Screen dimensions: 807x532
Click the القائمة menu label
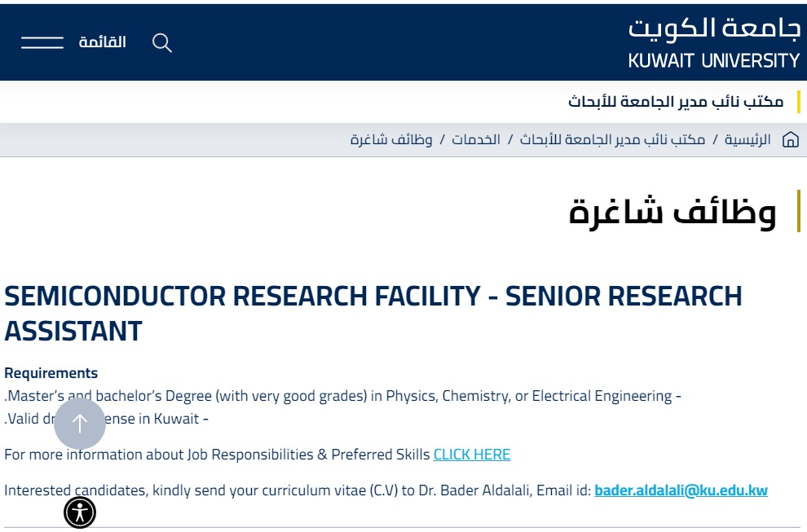coord(102,42)
